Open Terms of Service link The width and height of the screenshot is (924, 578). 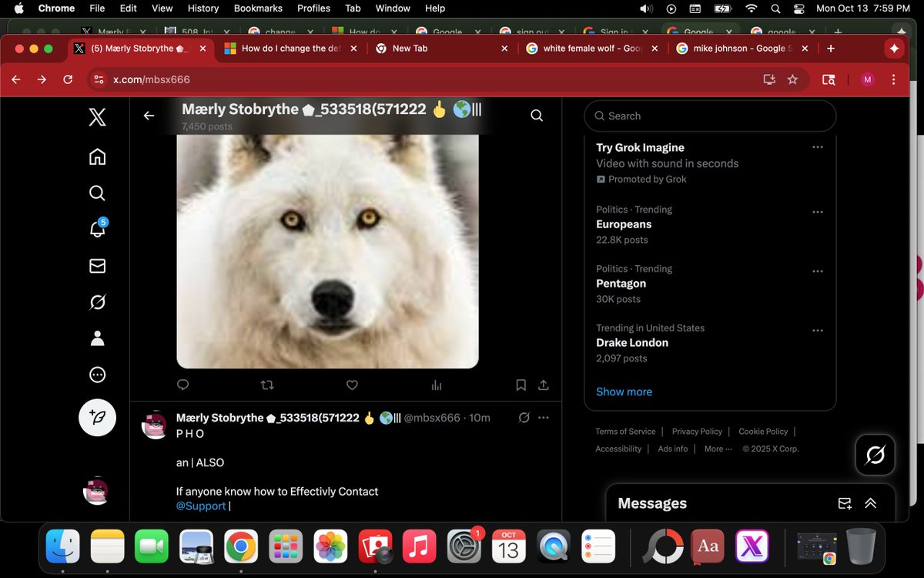[x=625, y=432]
